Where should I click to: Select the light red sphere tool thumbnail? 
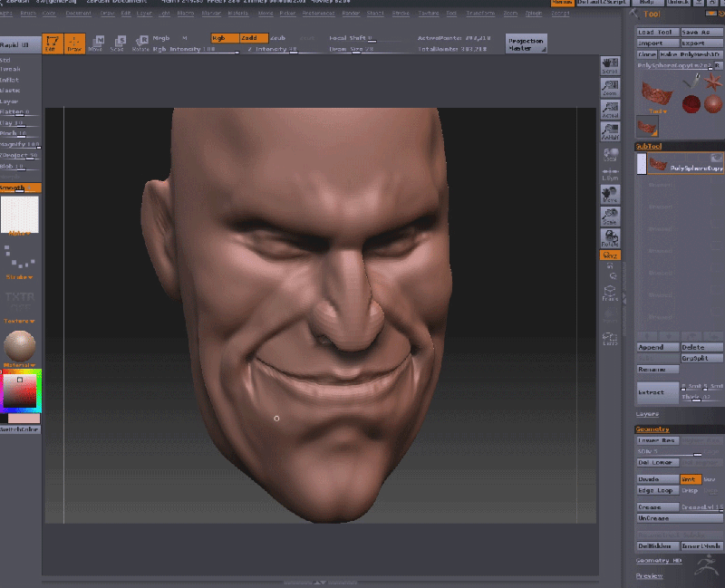(x=713, y=104)
